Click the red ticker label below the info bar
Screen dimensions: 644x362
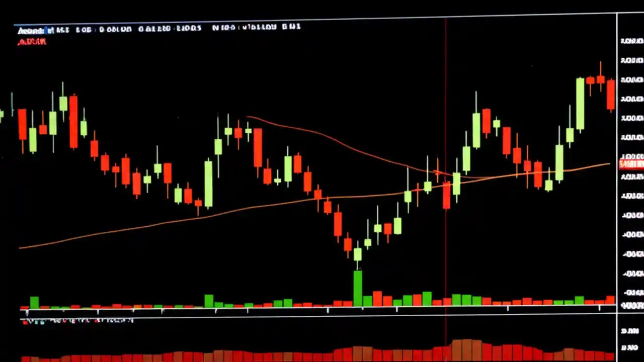(x=32, y=42)
